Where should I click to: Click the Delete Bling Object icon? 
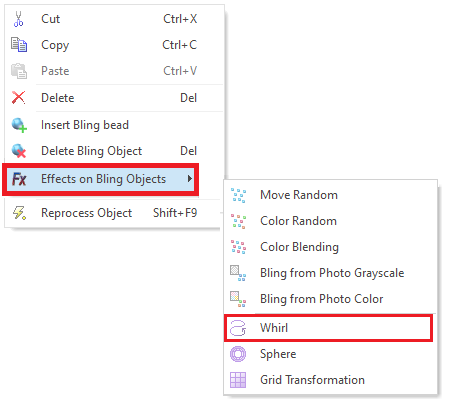[x=19, y=151]
